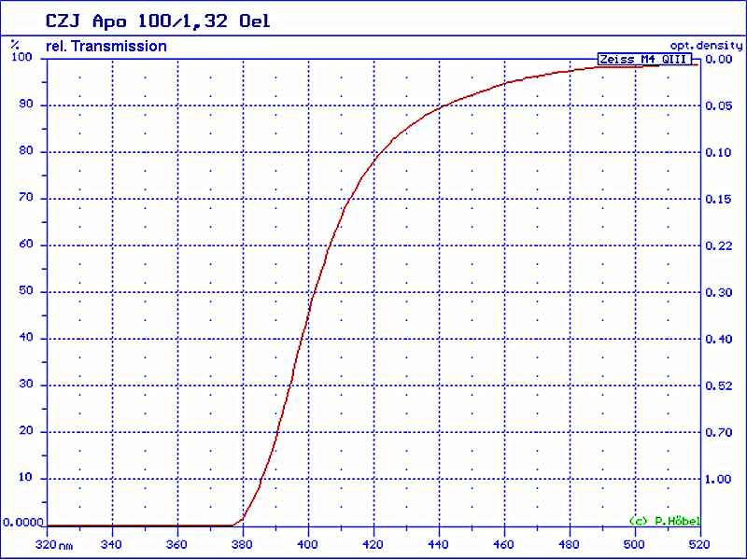The width and height of the screenshot is (747, 560).
Task: Select the Zeiss M4 QIII legend box
Action: tap(644, 60)
